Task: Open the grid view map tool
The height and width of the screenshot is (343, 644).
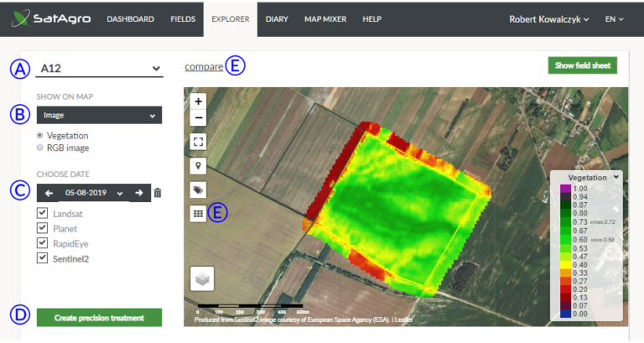Action: click(199, 214)
